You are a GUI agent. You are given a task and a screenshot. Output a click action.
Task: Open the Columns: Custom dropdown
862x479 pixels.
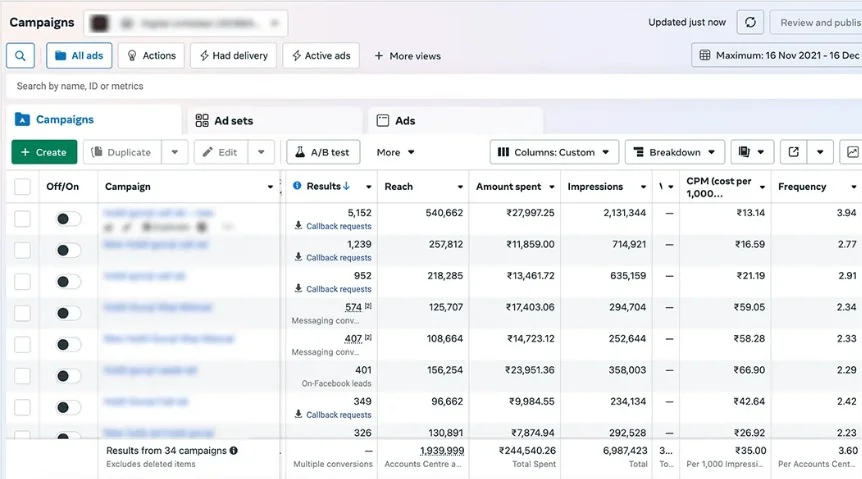tap(554, 152)
